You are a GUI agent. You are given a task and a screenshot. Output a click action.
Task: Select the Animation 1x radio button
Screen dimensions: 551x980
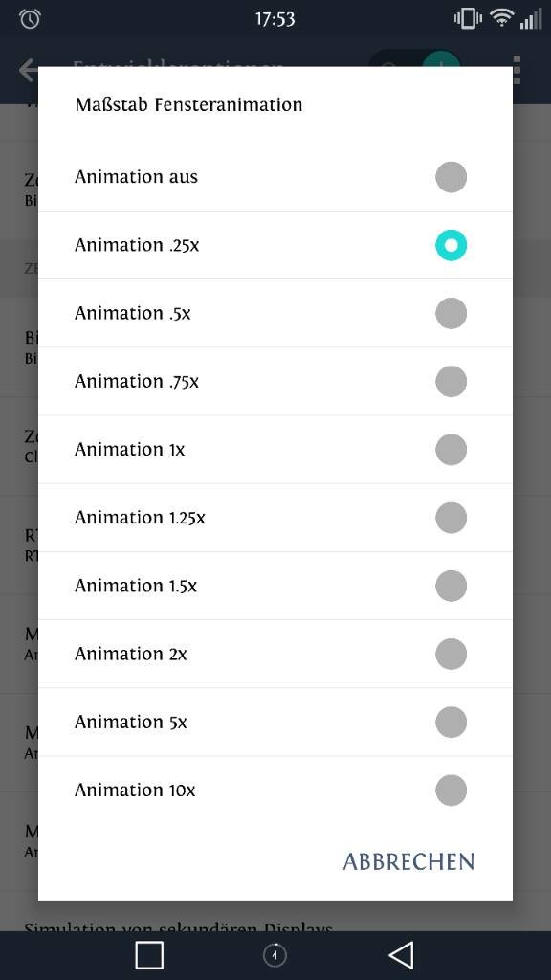pos(452,450)
